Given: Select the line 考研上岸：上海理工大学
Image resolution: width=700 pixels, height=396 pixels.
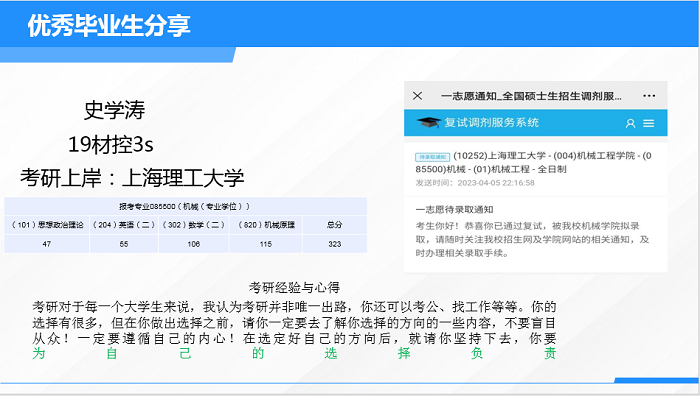Looking at the screenshot, I should [132, 178].
